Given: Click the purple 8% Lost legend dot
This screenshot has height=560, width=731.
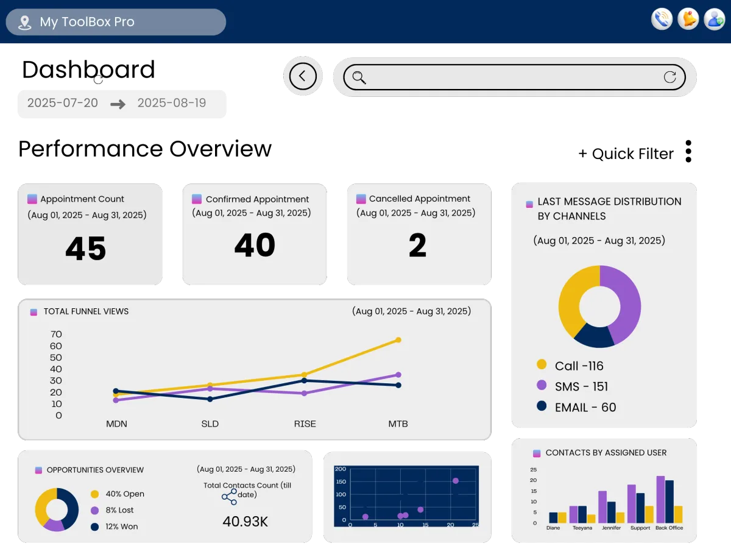Looking at the screenshot, I should [x=94, y=511].
